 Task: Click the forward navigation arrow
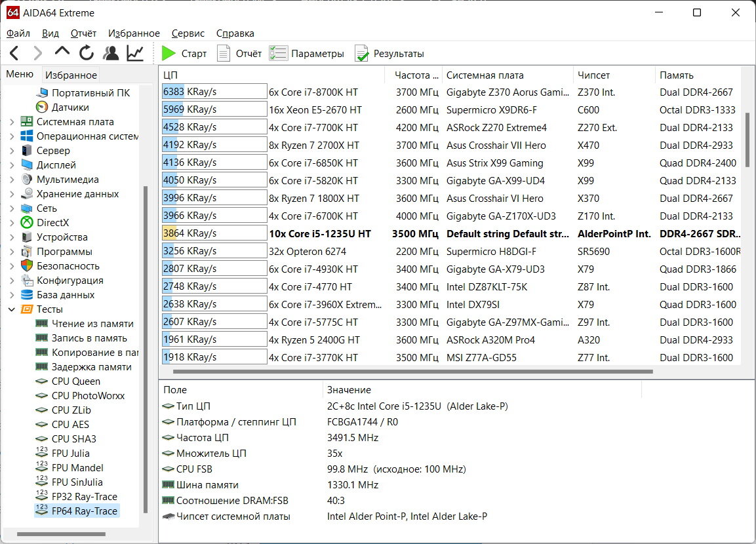point(37,53)
